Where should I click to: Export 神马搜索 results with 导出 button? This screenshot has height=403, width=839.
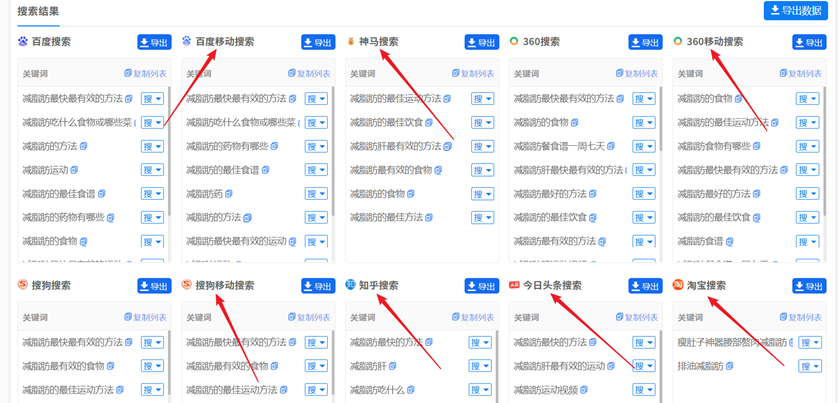[x=482, y=42]
